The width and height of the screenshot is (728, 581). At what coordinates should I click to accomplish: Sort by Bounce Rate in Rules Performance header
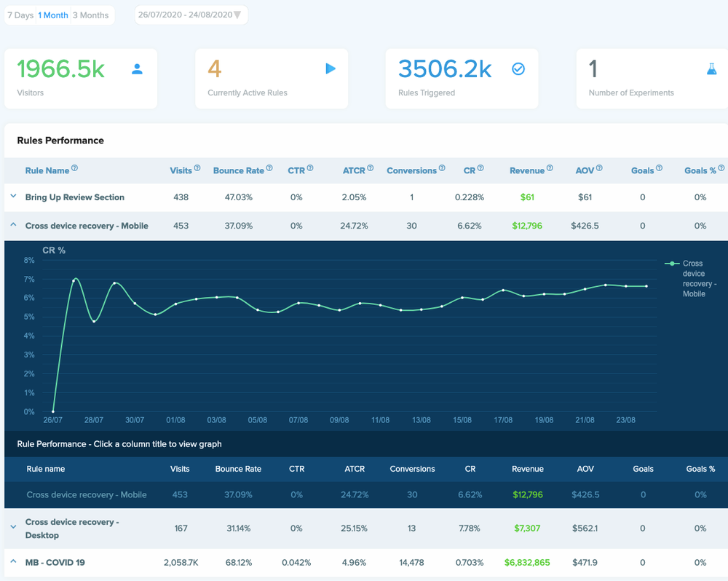click(x=238, y=171)
